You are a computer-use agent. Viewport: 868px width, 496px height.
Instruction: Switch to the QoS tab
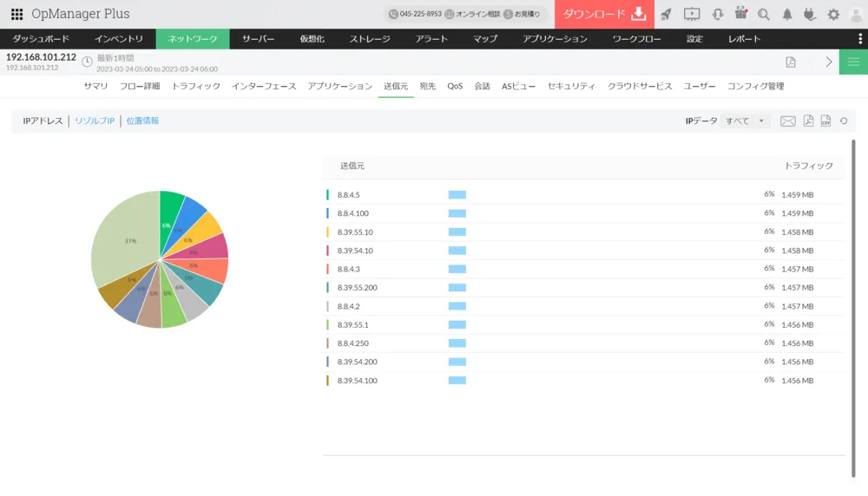tap(455, 86)
